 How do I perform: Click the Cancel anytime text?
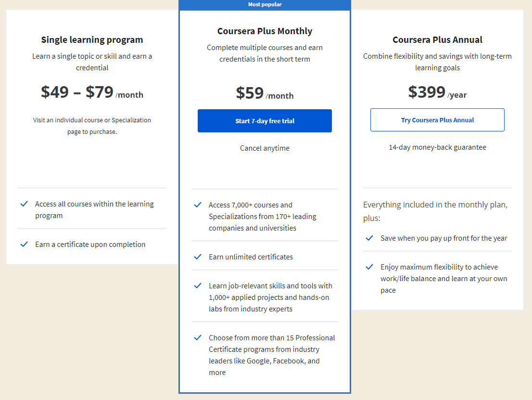click(265, 148)
